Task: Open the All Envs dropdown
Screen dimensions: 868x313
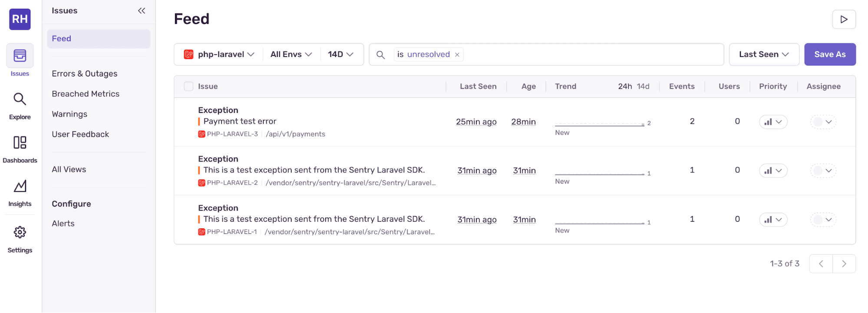Action: click(291, 54)
